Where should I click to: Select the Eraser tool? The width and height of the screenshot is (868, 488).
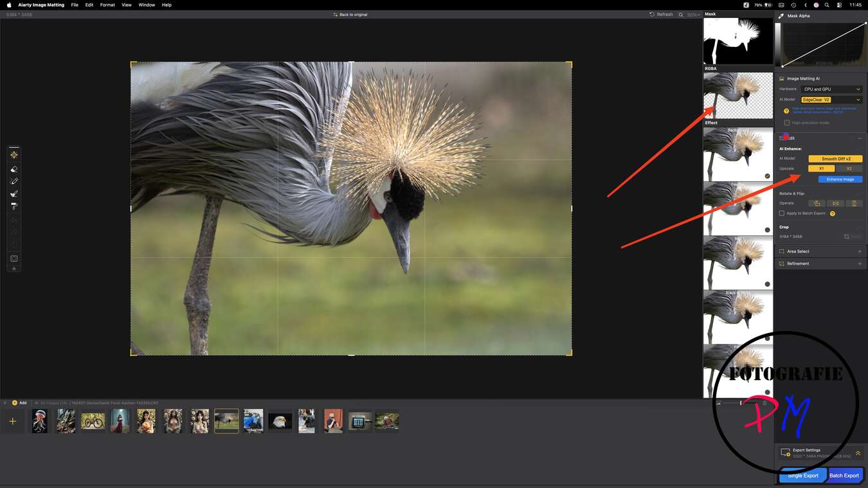[14, 168]
